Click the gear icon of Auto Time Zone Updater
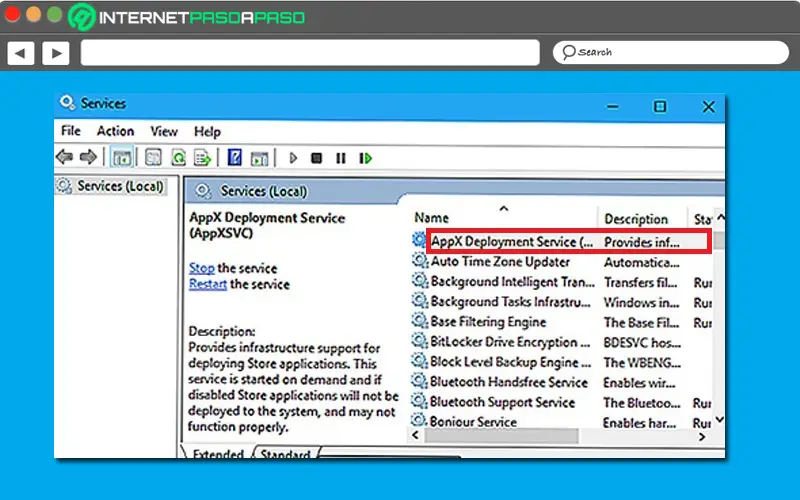The image size is (800, 500). tap(420, 261)
